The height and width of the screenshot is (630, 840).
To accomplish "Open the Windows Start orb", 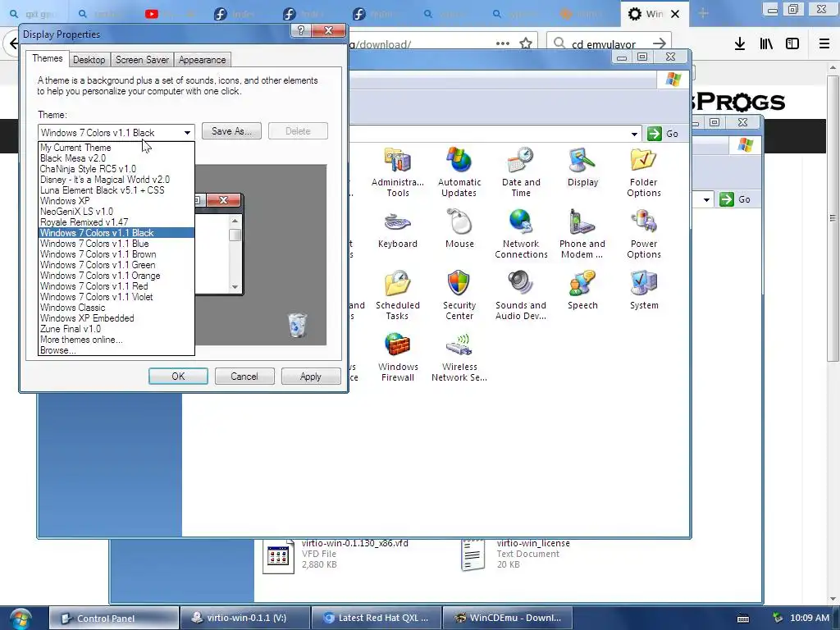I will (x=21, y=618).
